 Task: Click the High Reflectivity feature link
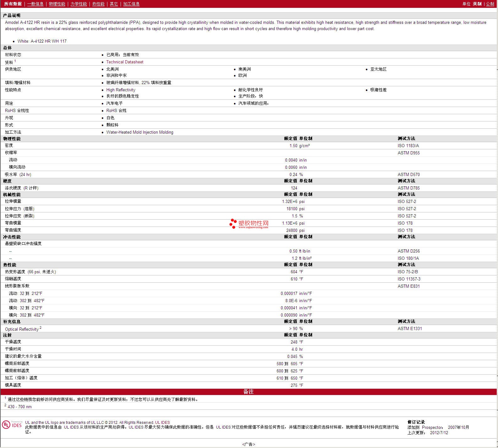[x=121, y=90]
